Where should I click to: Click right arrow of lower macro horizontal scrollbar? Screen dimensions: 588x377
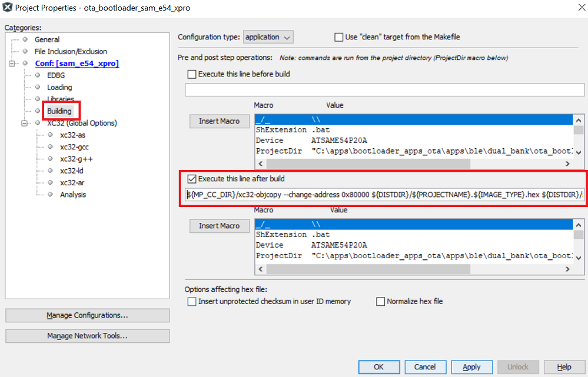pos(567,269)
